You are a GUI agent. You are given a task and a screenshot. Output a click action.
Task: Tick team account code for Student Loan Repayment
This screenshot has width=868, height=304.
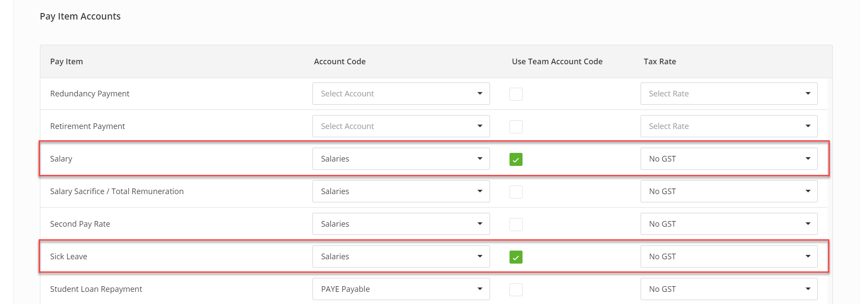tap(516, 290)
